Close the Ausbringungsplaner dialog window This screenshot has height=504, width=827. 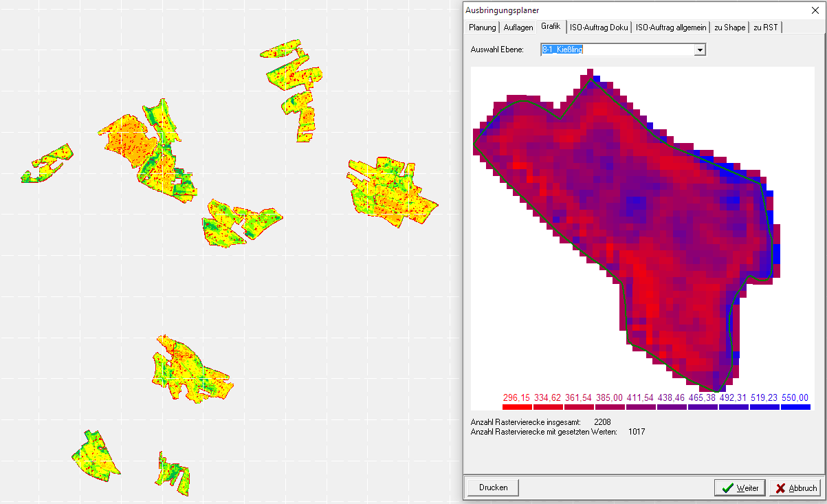[815, 10]
